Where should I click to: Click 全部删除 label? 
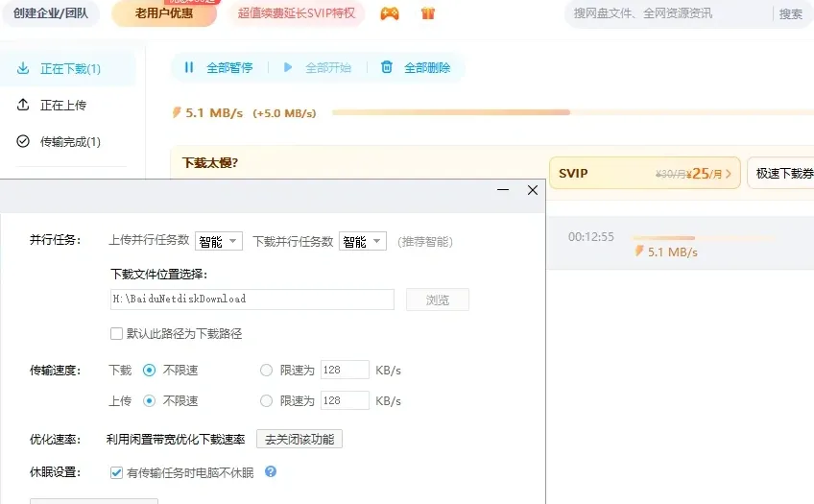point(427,67)
